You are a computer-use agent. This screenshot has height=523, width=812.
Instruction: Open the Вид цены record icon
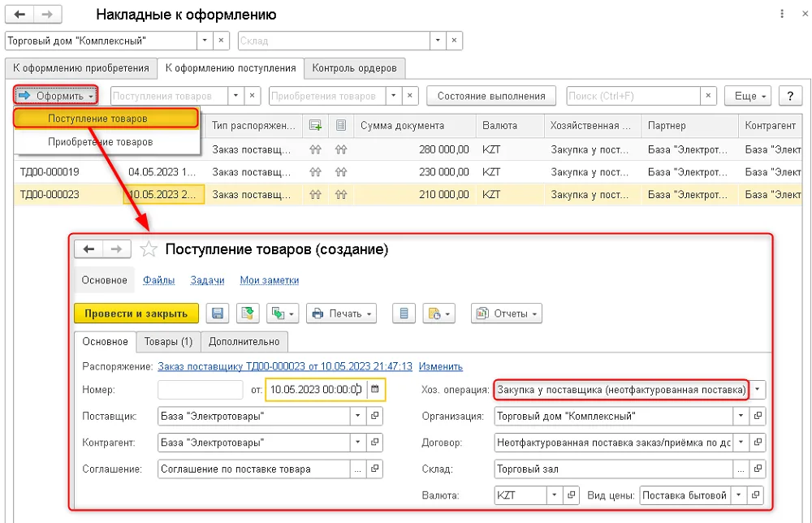(x=755, y=495)
